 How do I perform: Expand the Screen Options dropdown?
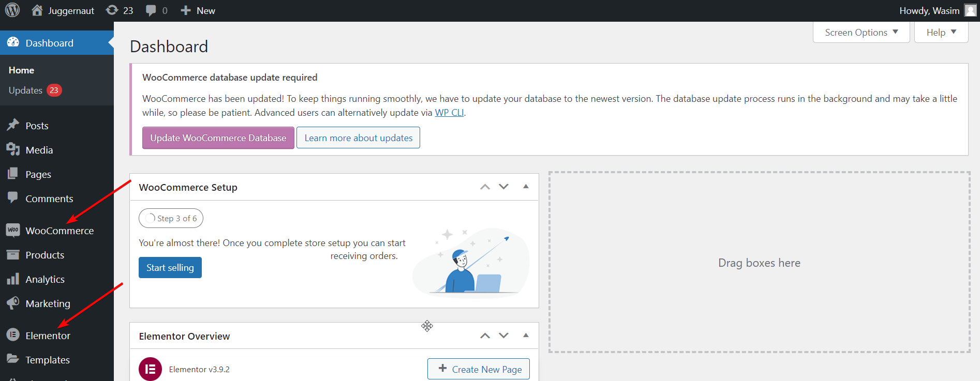click(862, 32)
